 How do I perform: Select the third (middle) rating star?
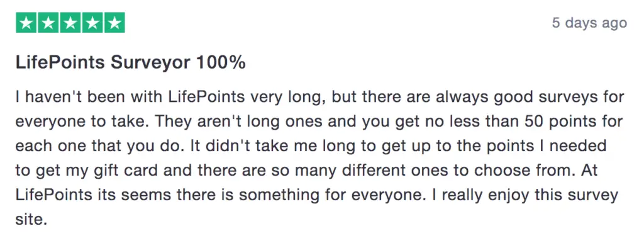coord(70,23)
